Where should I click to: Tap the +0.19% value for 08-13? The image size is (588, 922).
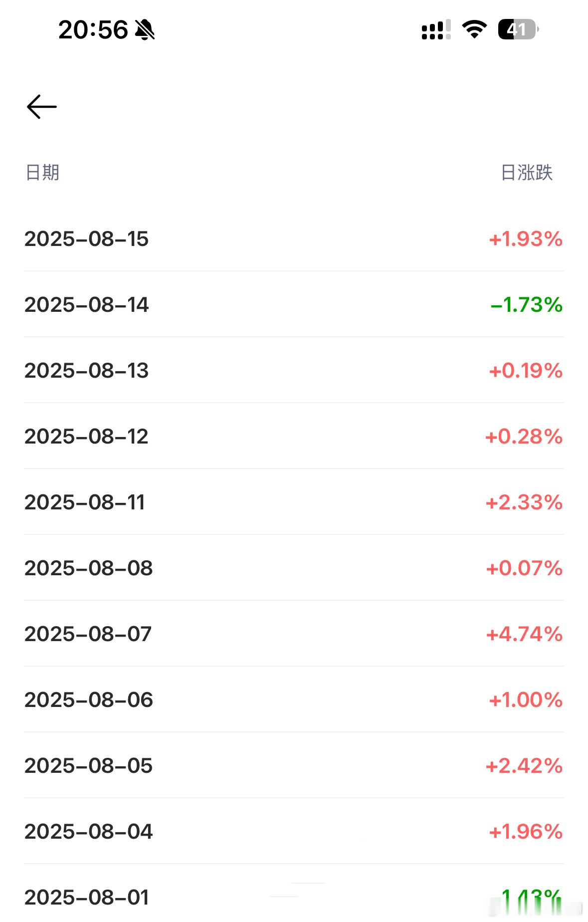click(x=526, y=371)
